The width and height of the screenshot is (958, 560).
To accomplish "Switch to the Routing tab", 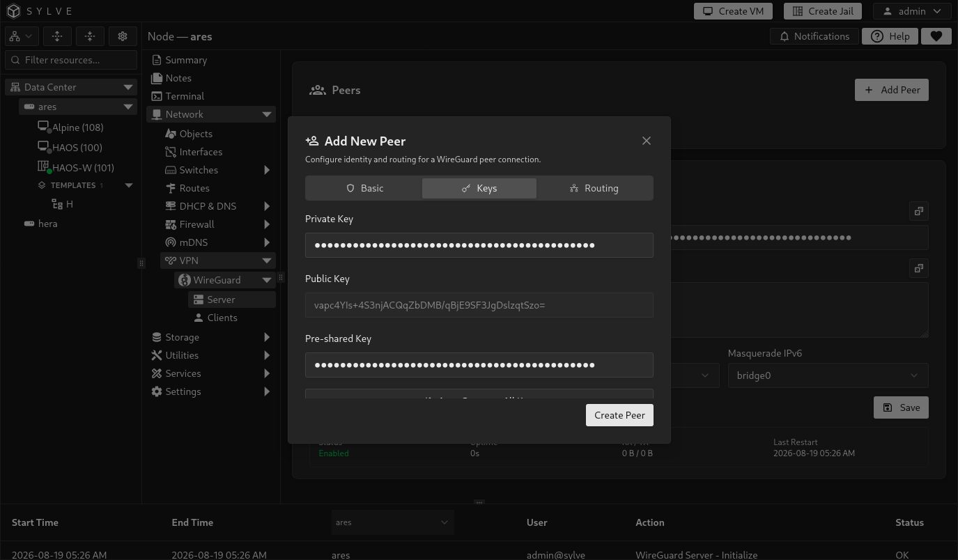I will pyautogui.click(x=594, y=188).
